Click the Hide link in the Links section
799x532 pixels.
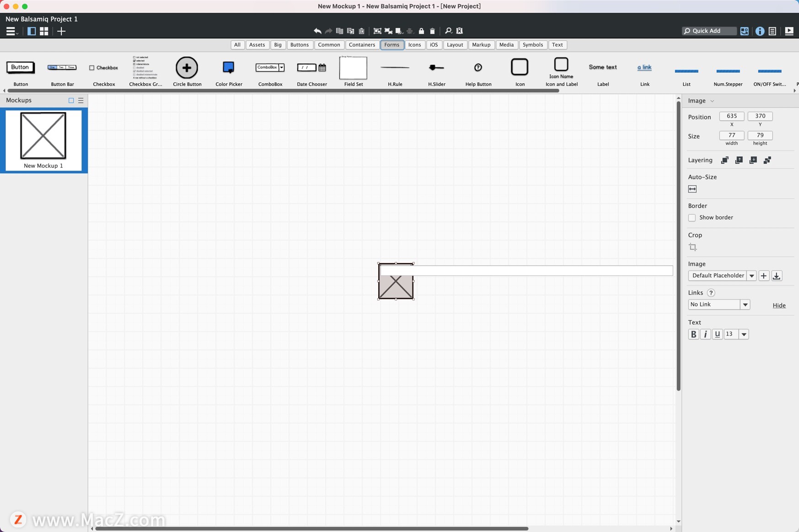click(779, 305)
